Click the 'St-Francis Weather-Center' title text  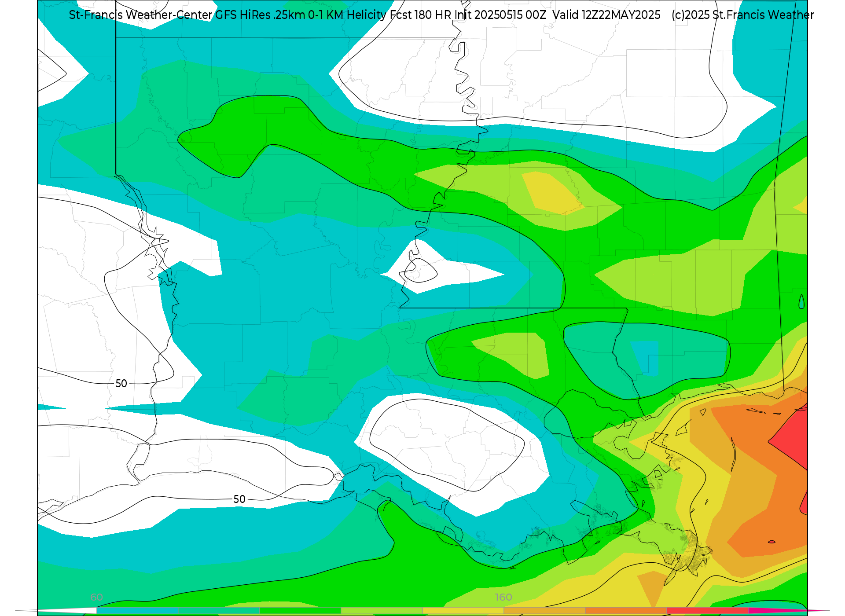(x=141, y=15)
